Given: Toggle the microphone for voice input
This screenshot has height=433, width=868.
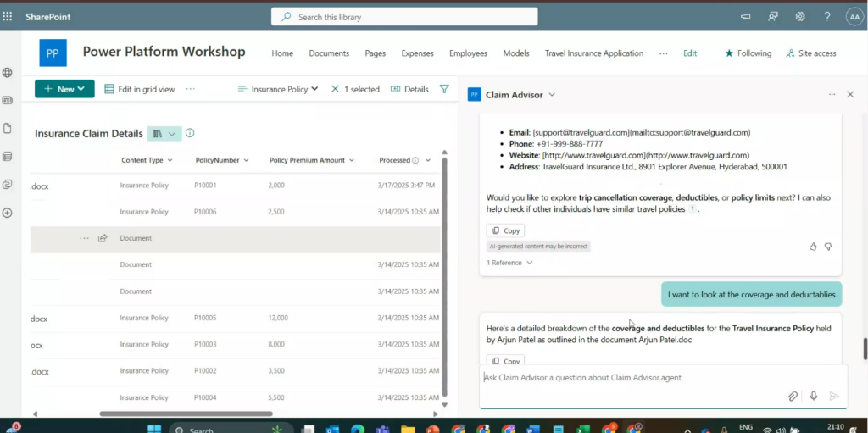Looking at the screenshot, I should [x=813, y=396].
